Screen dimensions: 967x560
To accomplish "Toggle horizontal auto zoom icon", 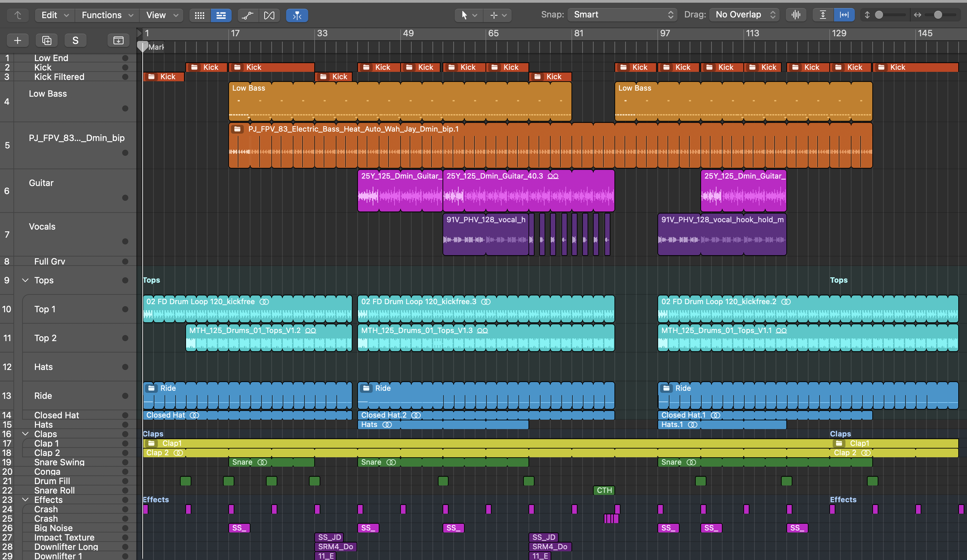I will coord(844,15).
